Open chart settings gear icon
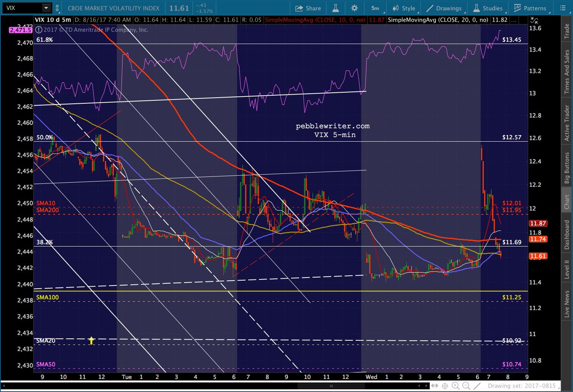The height and width of the screenshot is (392, 573). pos(354,8)
